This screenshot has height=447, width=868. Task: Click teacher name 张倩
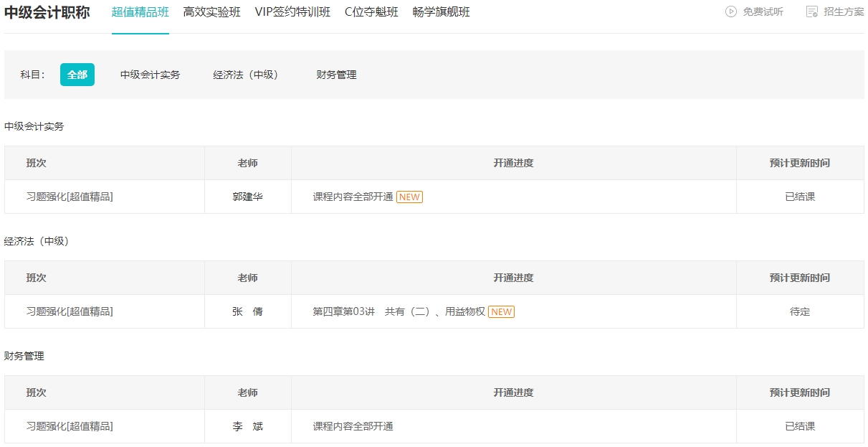(x=247, y=311)
